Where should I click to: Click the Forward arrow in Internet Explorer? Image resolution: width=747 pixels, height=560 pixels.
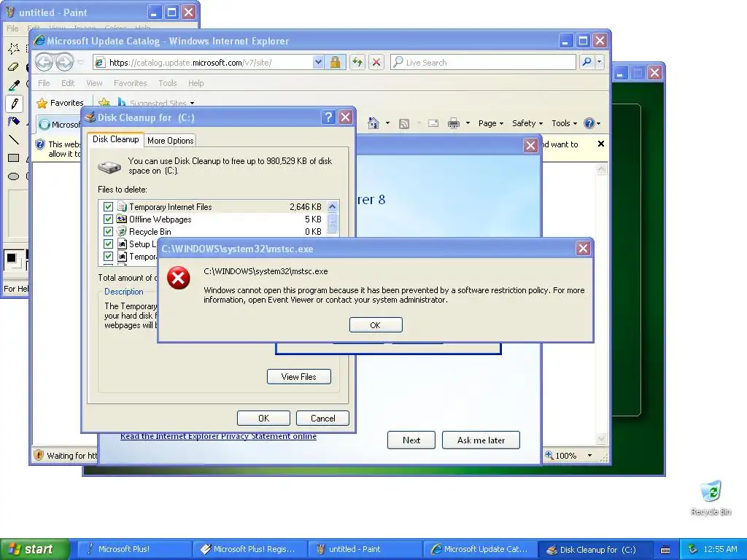point(64,62)
